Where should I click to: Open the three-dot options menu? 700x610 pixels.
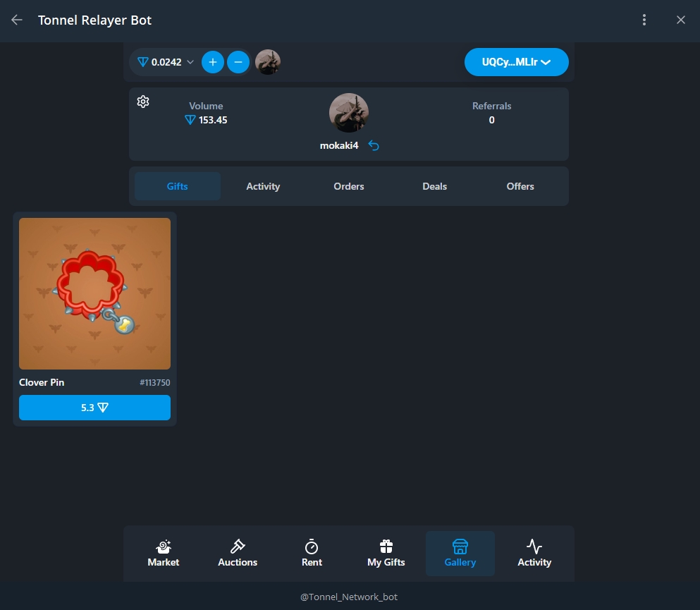click(644, 20)
